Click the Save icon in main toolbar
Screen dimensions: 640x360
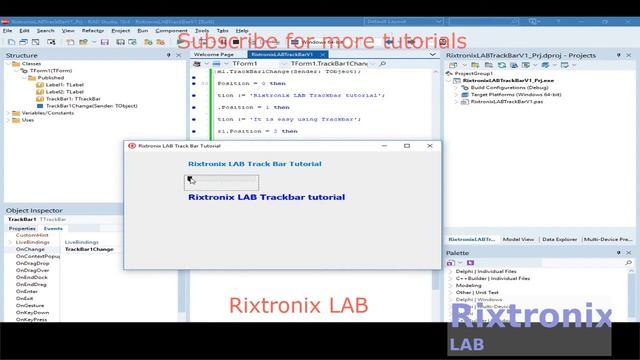pyautogui.click(x=105, y=42)
